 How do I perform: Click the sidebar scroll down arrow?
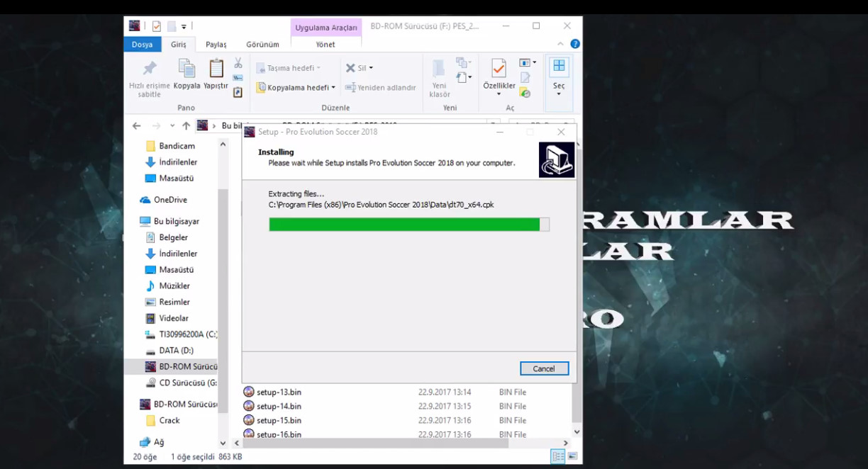click(223, 443)
